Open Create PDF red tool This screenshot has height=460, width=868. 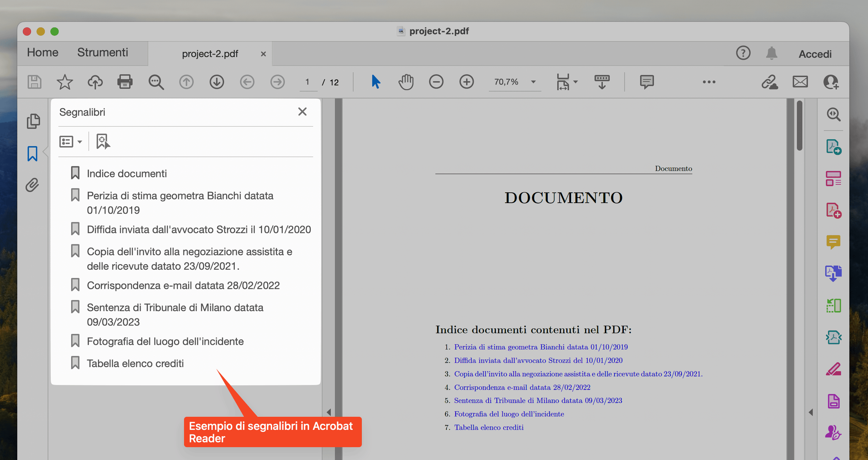[x=833, y=210]
